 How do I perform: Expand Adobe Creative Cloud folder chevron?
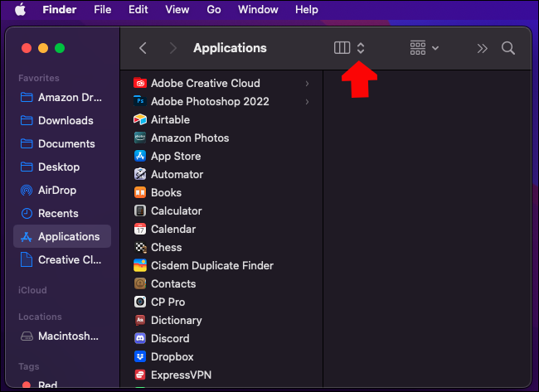click(308, 83)
